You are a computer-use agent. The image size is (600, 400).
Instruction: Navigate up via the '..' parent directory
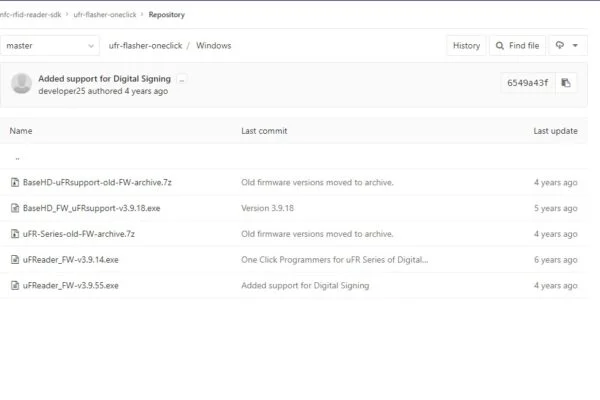click(x=17, y=158)
